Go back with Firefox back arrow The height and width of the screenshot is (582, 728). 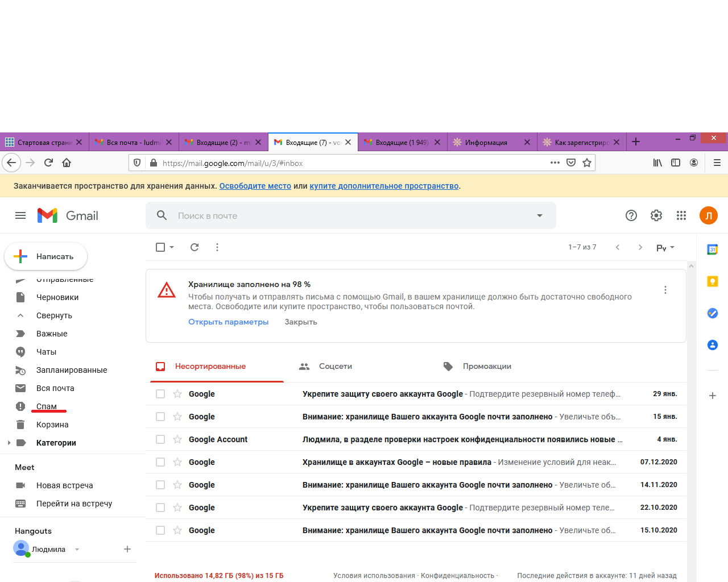(x=12, y=163)
